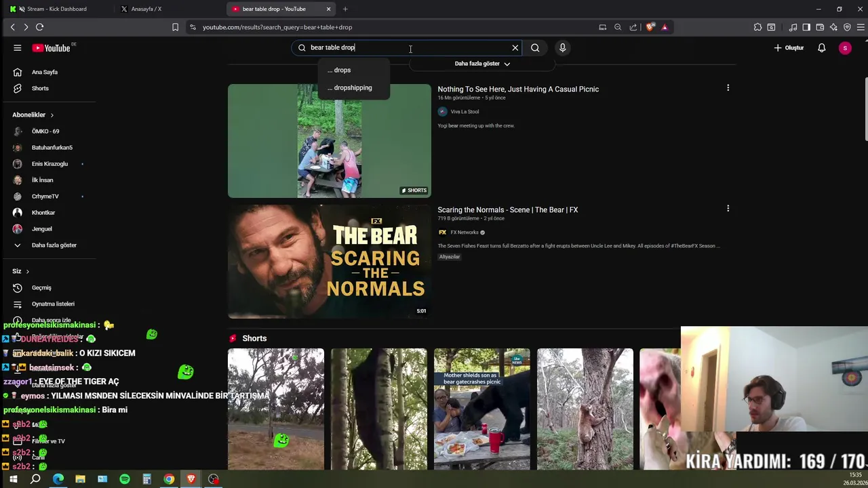The image size is (868, 488).
Task: Switch to Anasayfa / X tab
Action: [167, 9]
